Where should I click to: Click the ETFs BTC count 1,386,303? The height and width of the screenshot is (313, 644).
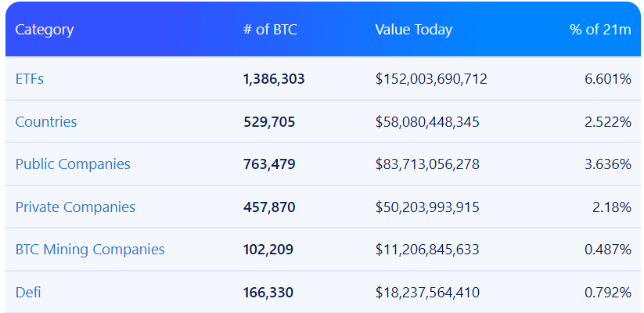[x=274, y=79]
